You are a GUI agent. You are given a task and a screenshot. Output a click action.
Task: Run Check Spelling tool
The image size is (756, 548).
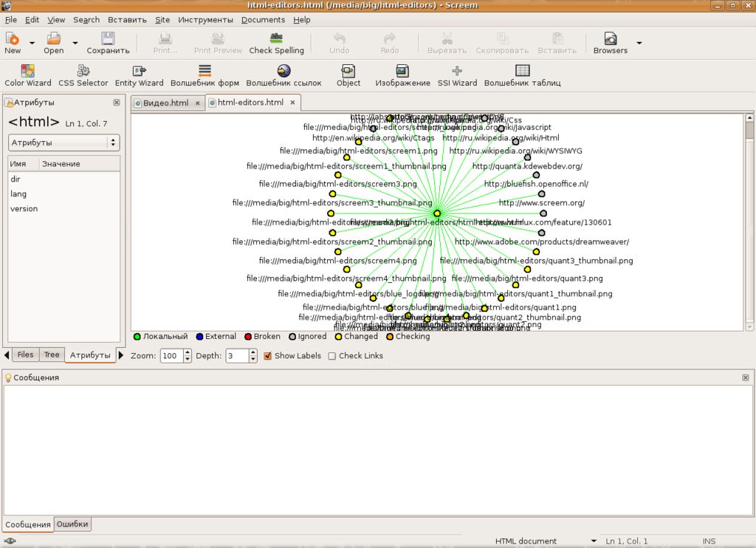point(276,43)
